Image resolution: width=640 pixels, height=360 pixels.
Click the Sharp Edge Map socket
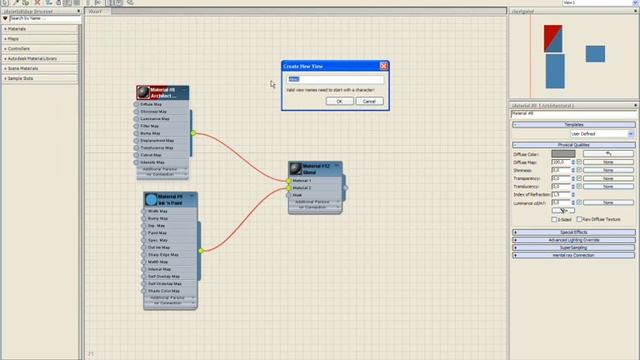click(x=144, y=255)
